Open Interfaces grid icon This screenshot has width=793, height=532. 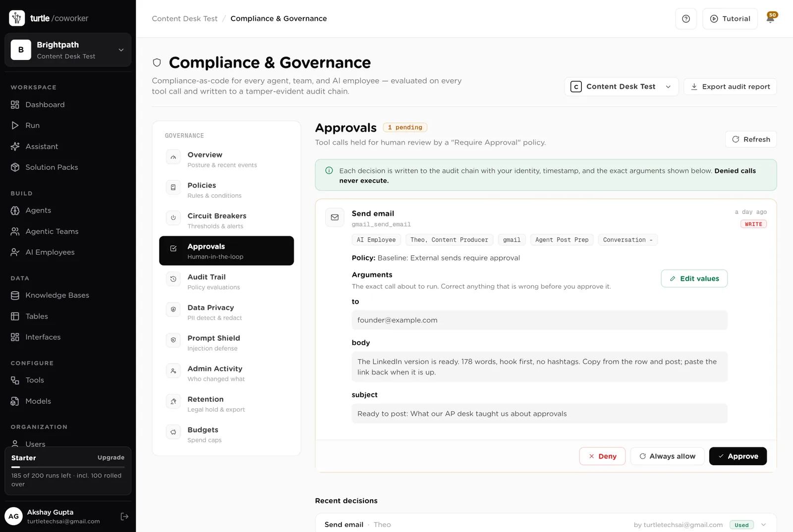pyautogui.click(x=15, y=337)
